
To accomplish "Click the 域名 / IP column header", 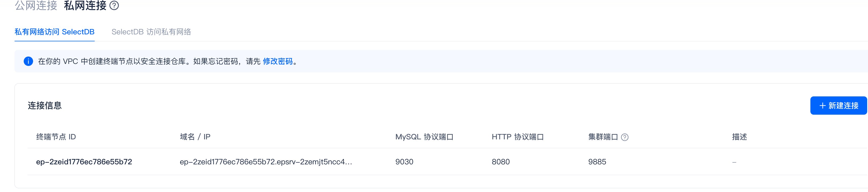I will click(195, 137).
